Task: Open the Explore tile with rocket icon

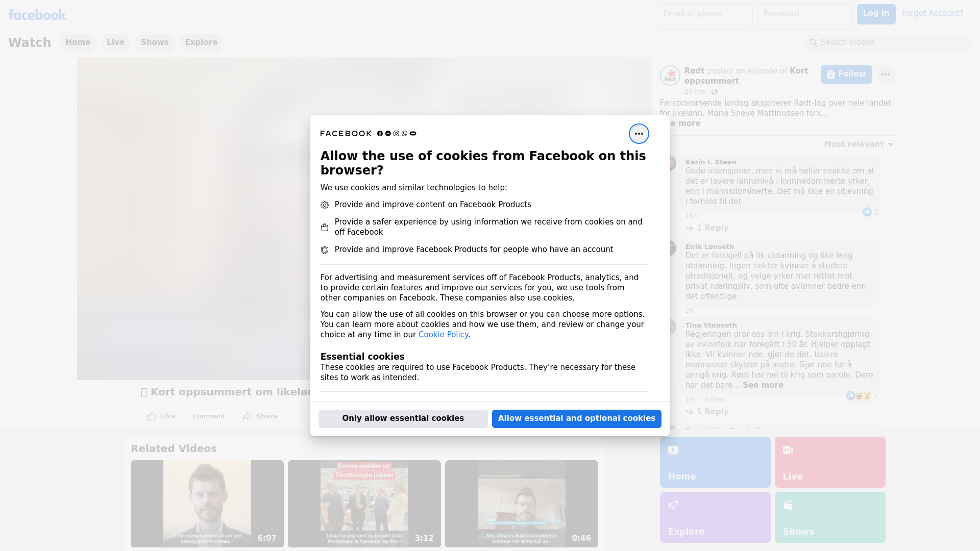Action: pyautogui.click(x=715, y=517)
